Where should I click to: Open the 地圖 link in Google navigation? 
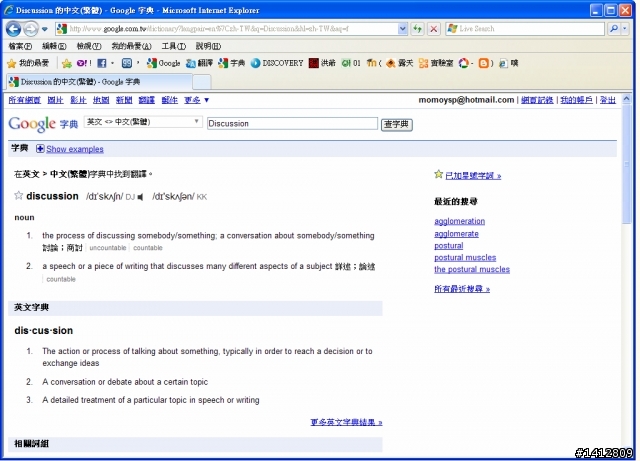(x=101, y=100)
